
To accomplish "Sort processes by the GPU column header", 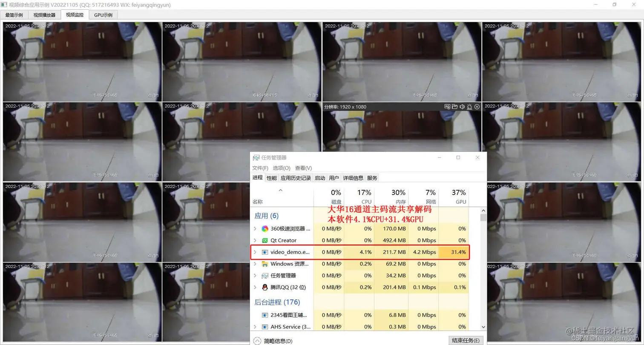I will (x=454, y=197).
